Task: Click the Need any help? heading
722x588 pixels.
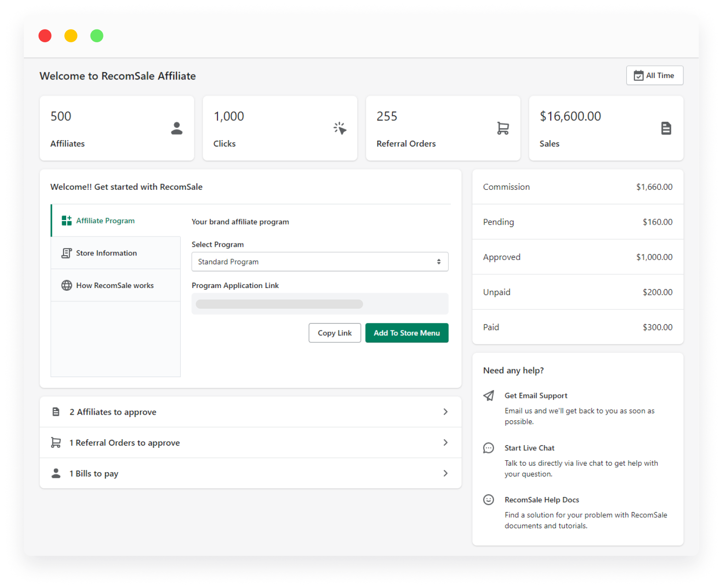Action: click(x=513, y=370)
